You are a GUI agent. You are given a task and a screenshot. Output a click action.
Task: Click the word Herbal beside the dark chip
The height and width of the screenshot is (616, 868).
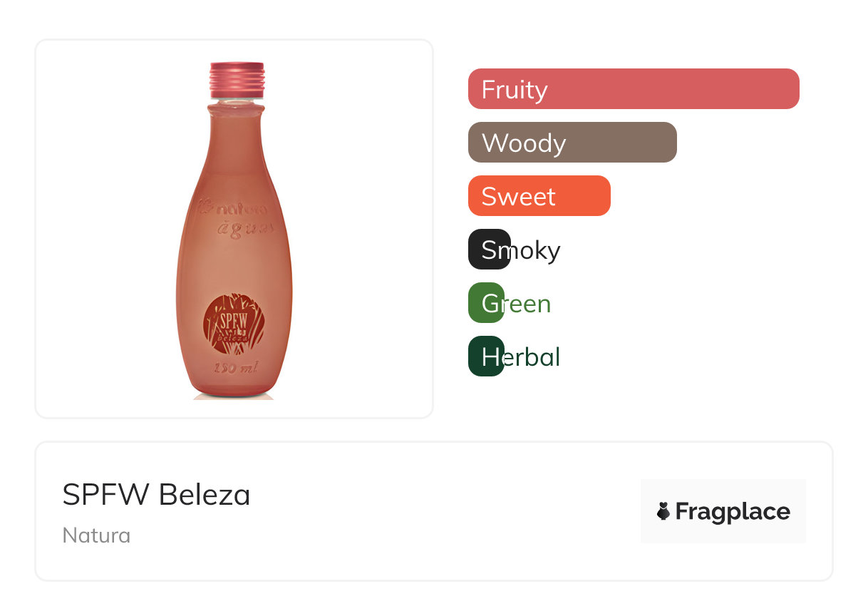[532, 357]
